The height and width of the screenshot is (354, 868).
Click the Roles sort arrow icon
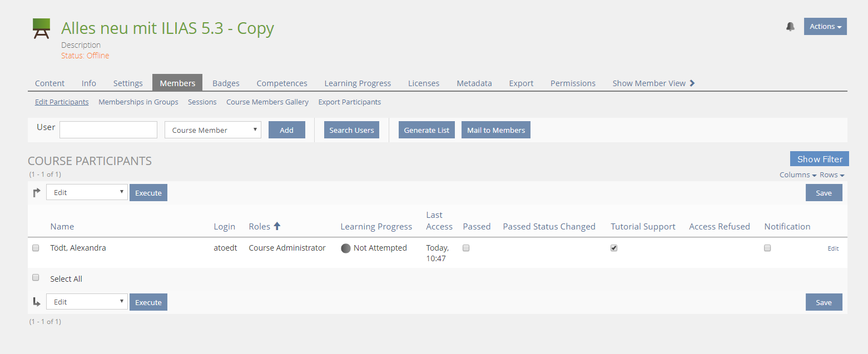277,226
